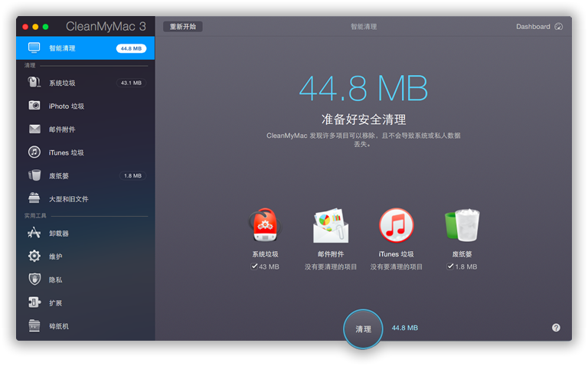Click the CleanMyMac 3 title
This screenshot has width=588, height=366.
pyautogui.click(x=106, y=26)
